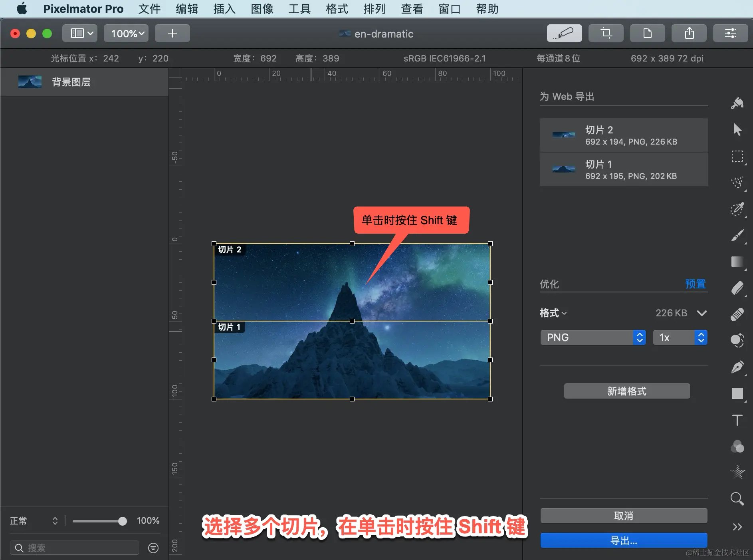Open the 编辑 menu
Viewport: 753px width, 560px height.
[x=187, y=9]
